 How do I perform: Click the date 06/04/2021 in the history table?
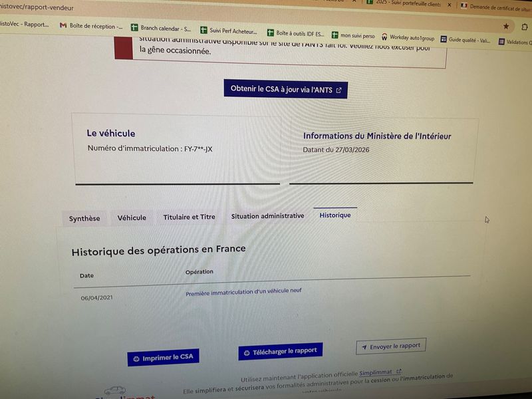(x=96, y=297)
